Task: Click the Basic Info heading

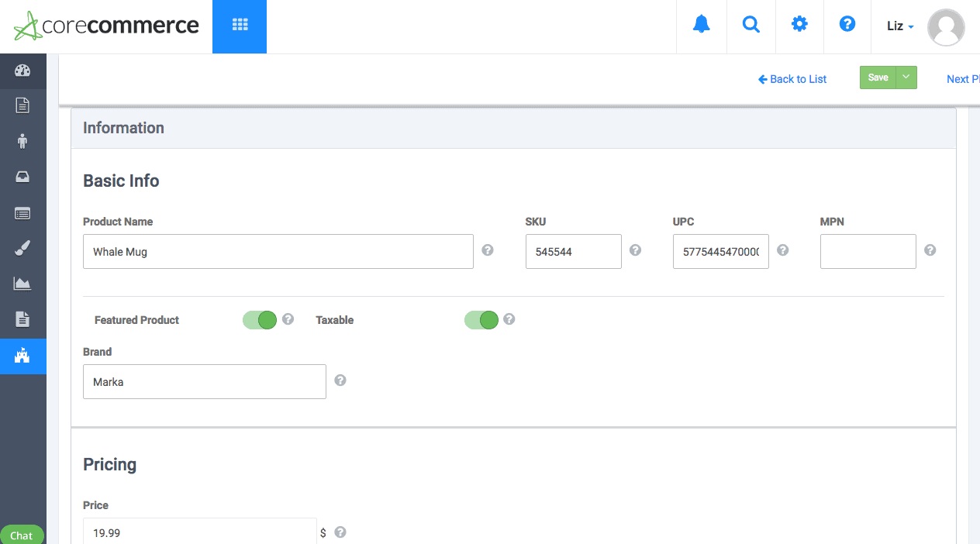Action: [121, 181]
